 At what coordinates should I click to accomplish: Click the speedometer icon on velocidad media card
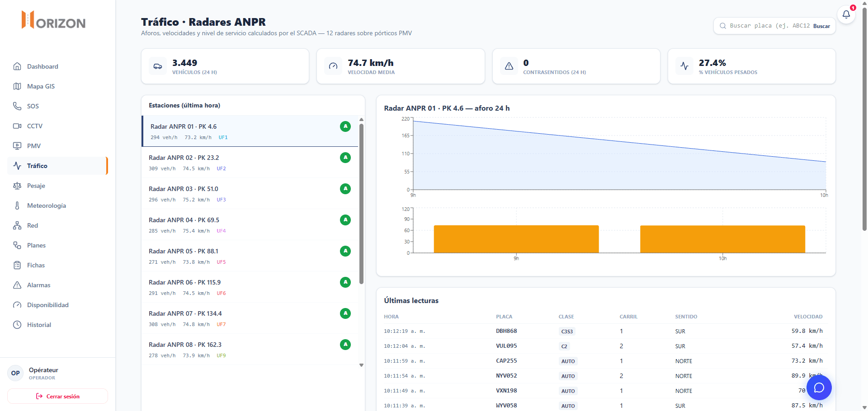coord(333,66)
